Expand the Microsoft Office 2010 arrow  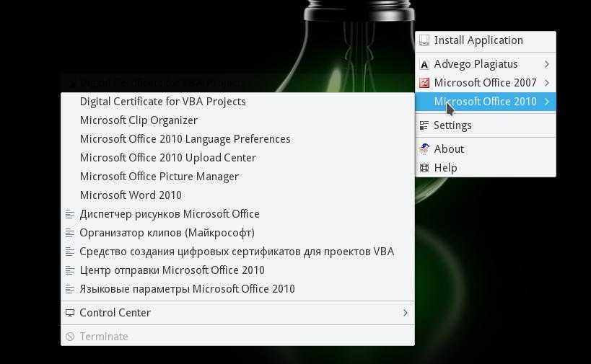click(x=547, y=102)
